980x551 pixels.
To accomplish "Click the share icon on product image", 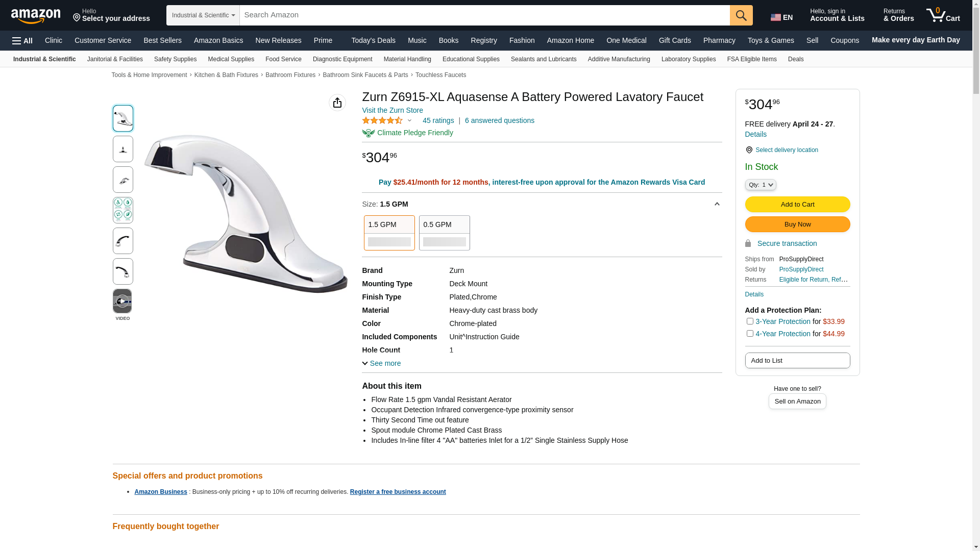I will 337,103.
